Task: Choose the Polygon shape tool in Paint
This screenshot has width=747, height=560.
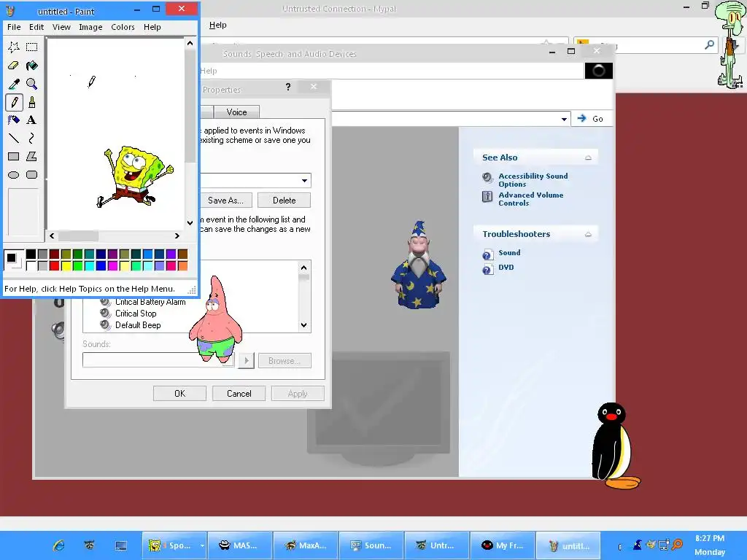Action: click(32, 156)
